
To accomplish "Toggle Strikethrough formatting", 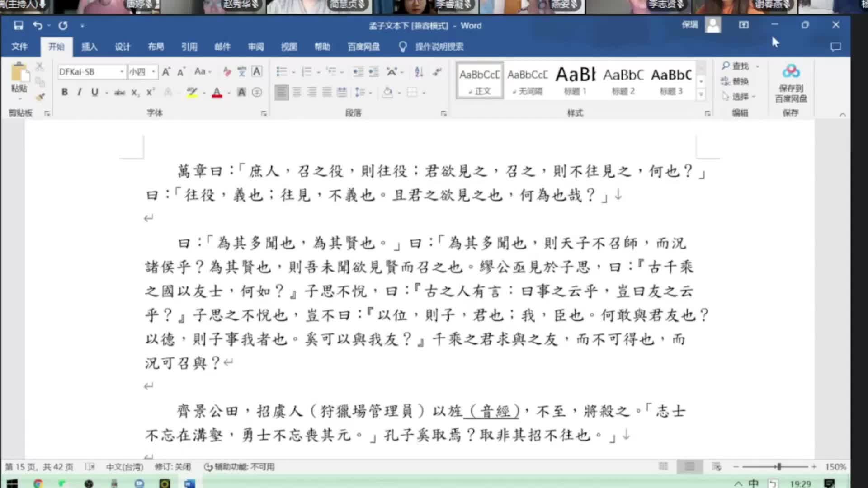I will (x=120, y=93).
